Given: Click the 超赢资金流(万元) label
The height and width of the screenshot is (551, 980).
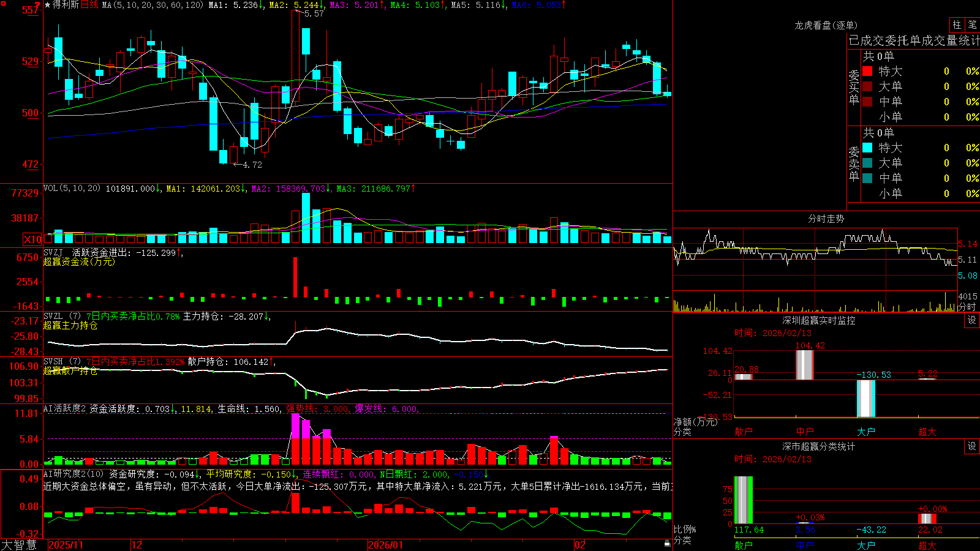Looking at the screenshot, I should pos(79,261).
